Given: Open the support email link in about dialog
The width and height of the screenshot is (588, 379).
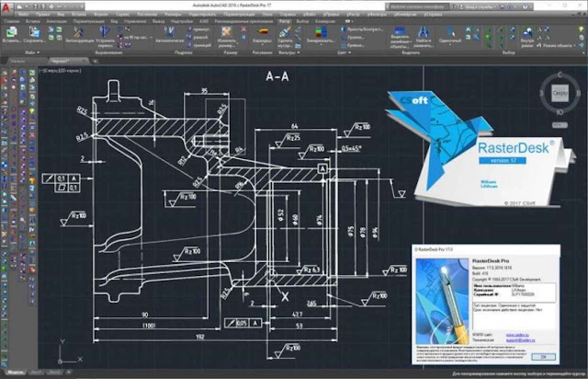Looking at the screenshot, I should pyautogui.click(x=521, y=340).
